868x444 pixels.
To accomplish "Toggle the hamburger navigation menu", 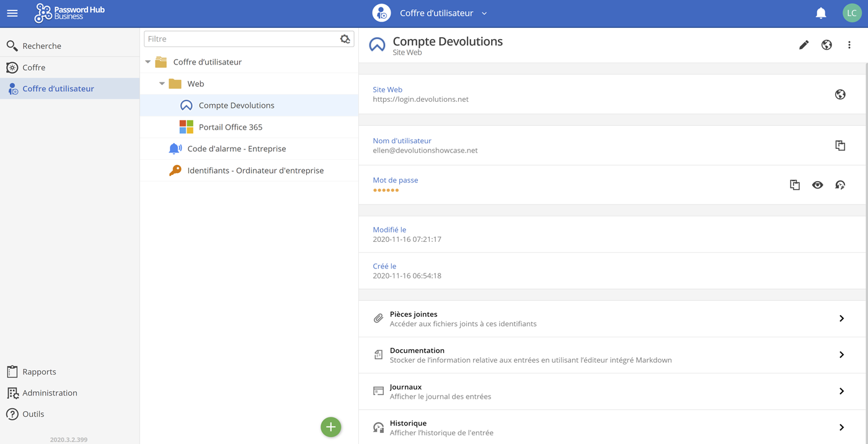I will pos(12,13).
